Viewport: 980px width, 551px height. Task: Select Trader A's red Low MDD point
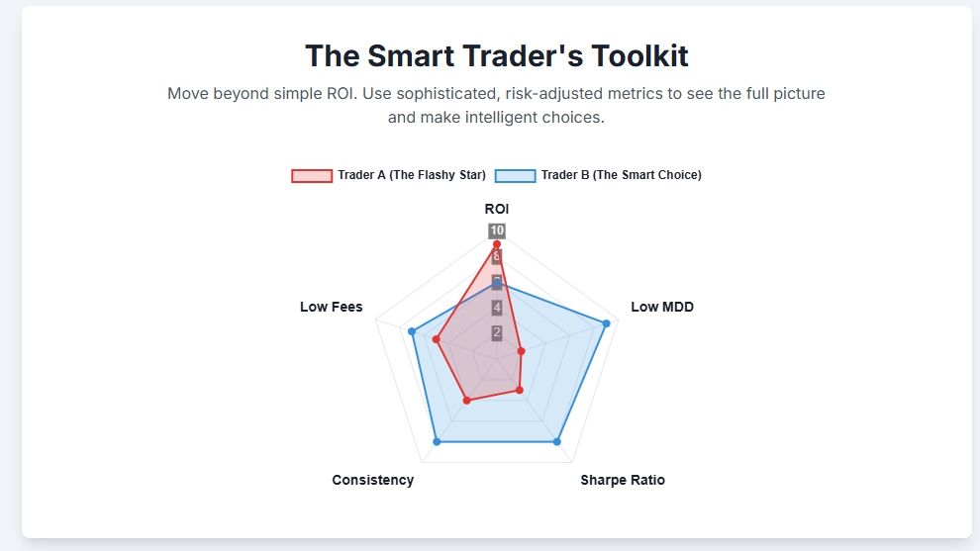point(521,350)
